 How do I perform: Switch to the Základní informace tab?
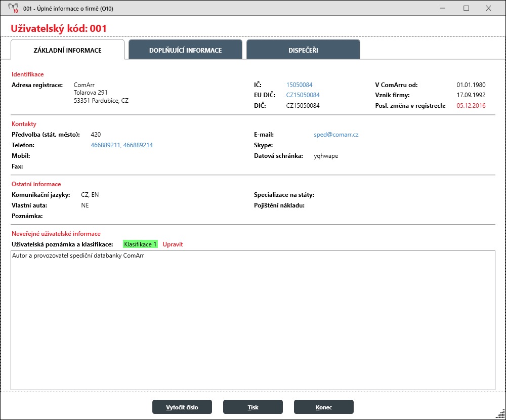[67, 50]
